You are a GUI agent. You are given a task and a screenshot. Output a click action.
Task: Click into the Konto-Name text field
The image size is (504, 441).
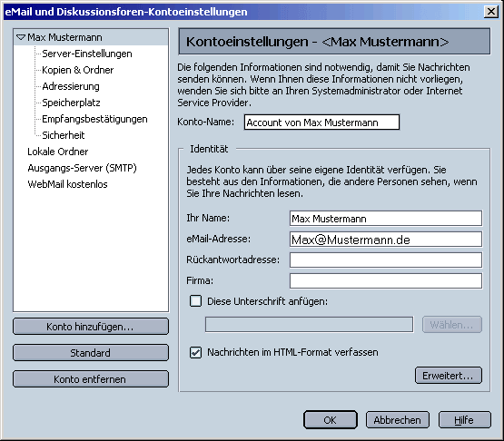pyautogui.click(x=321, y=122)
